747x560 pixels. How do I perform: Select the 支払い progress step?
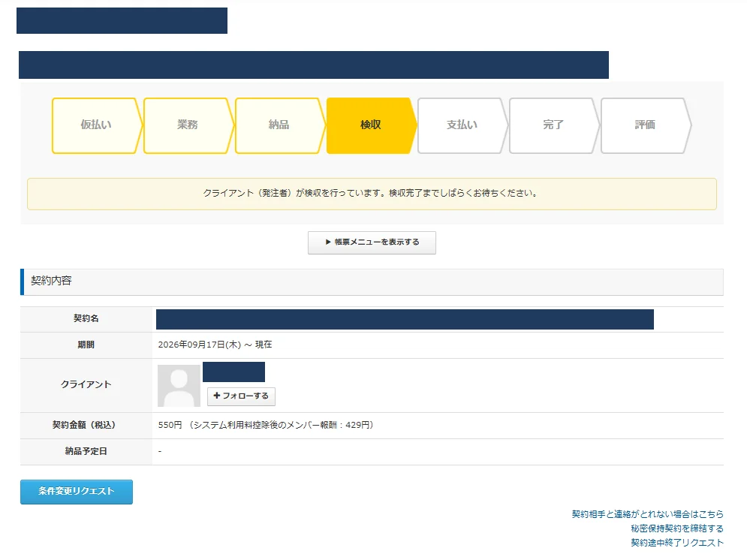pos(462,125)
